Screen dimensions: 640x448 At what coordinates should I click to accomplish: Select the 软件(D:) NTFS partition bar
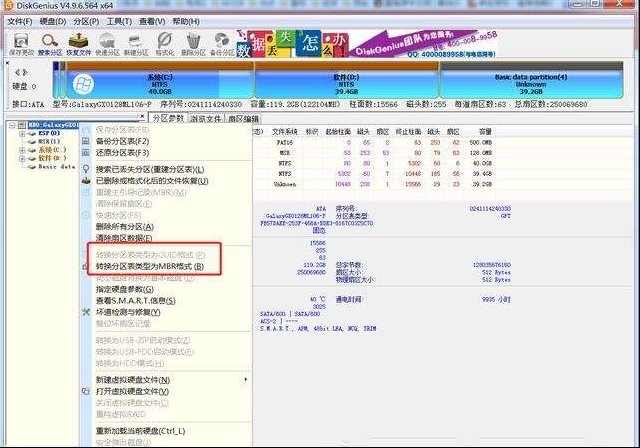(x=347, y=80)
